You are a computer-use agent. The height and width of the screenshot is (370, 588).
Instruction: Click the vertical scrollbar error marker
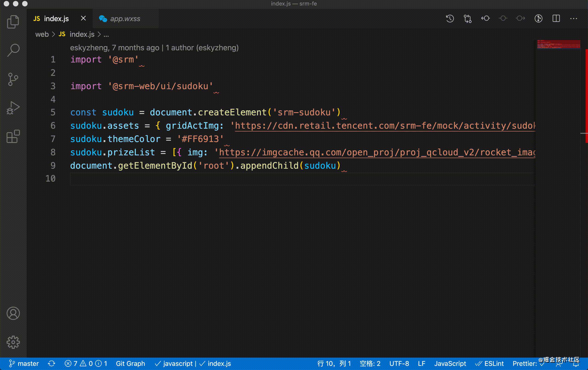point(587,96)
